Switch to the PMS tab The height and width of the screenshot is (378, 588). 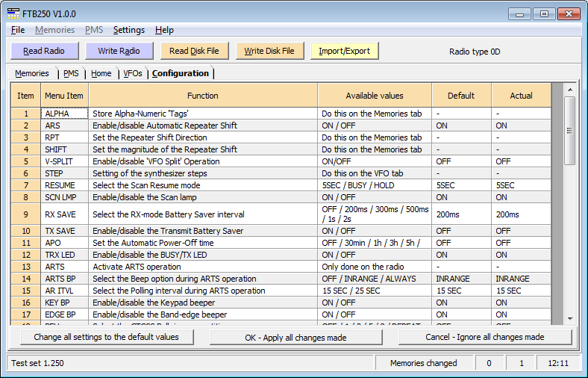[x=71, y=73]
